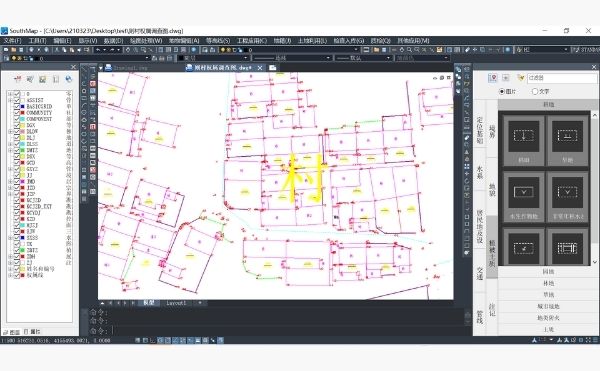This screenshot has height=371, width=600.
Task: Uncheck the ASSIST layer checkbox
Action: (x=17, y=100)
